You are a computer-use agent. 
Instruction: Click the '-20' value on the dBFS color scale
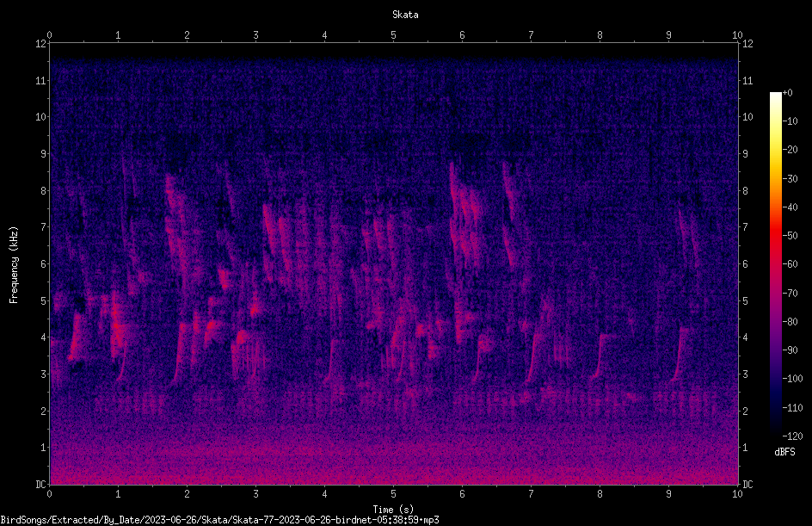[x=790, y=150]
